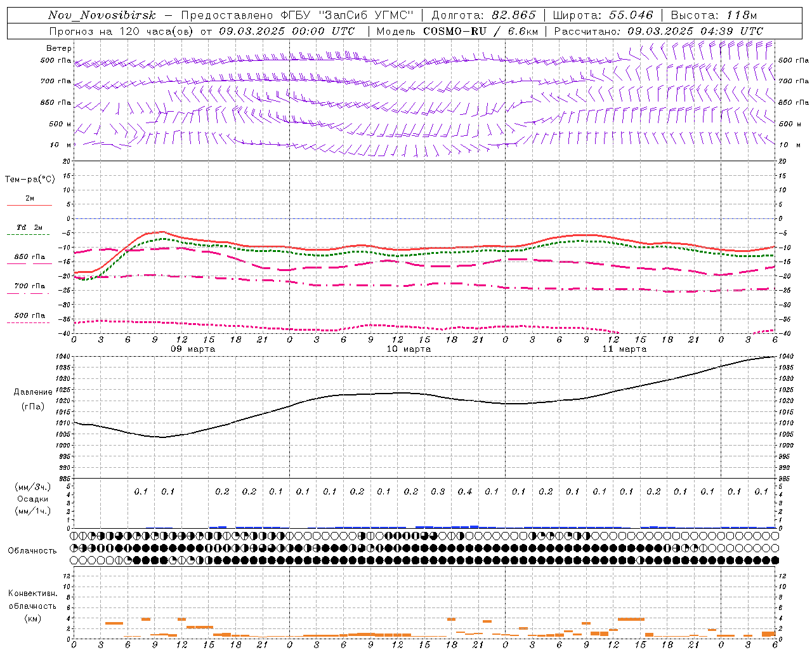
Task: Click 'Рассчитано: 09.03.2025 04:39 UTC' timestamp
Action: point(658,31)
